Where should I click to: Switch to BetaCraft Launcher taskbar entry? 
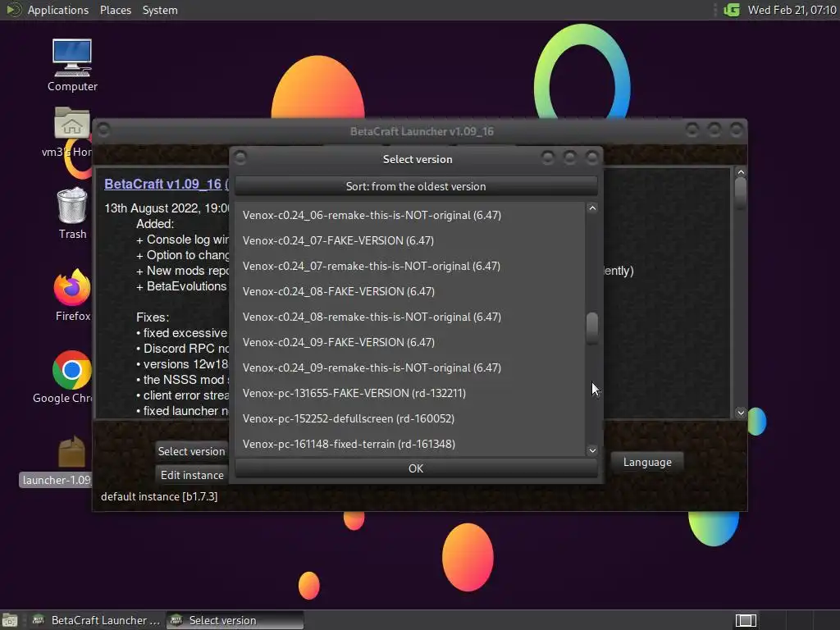96,620
